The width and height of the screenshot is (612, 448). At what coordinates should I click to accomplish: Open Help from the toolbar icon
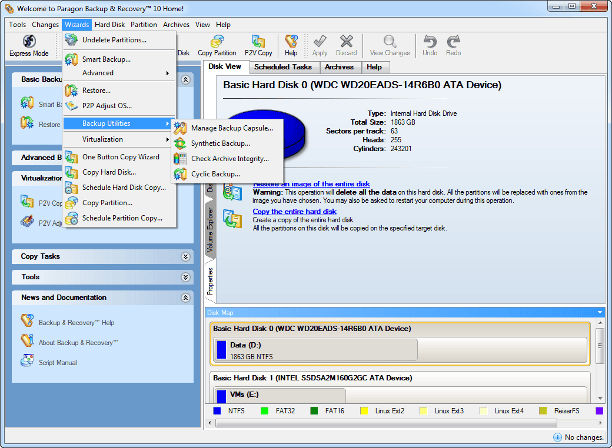(x=291, y=41)
